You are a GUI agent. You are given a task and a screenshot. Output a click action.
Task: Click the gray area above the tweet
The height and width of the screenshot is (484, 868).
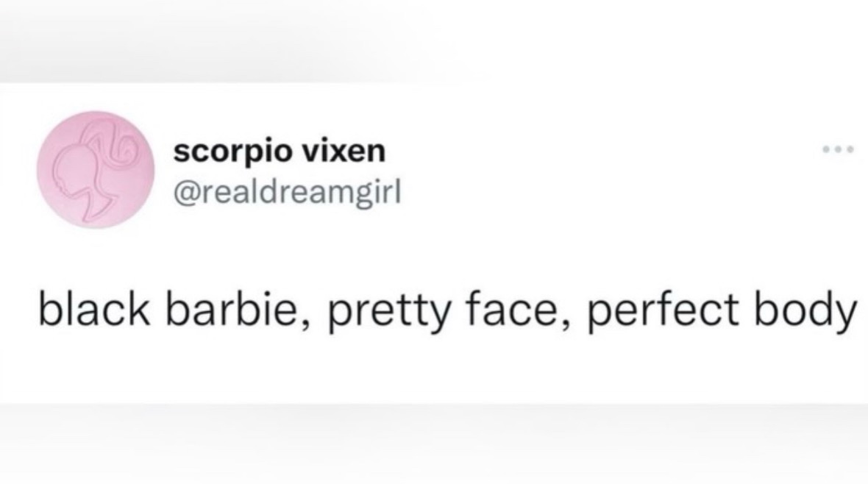pos(434,41)
